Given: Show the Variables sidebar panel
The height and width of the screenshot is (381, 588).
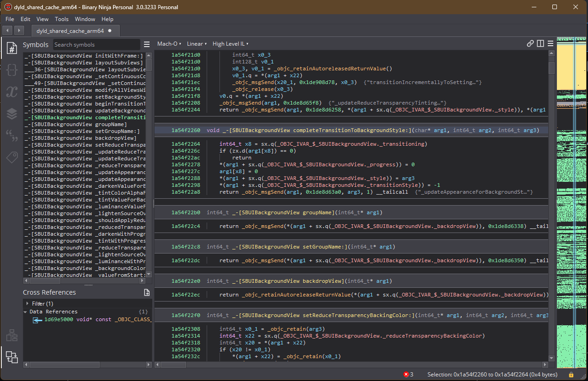Looking at the screenshot, I should click(x=12, y=92).
